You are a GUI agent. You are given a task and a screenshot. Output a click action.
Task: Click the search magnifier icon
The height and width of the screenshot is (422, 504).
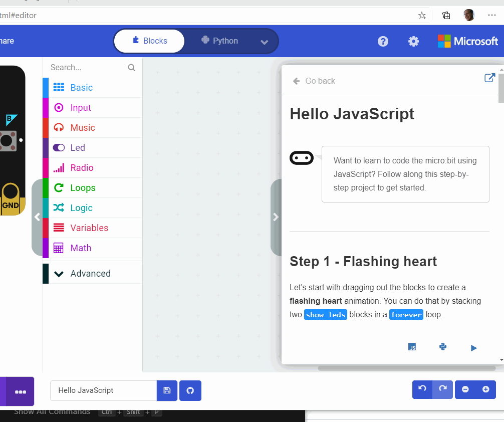[131, 68]
